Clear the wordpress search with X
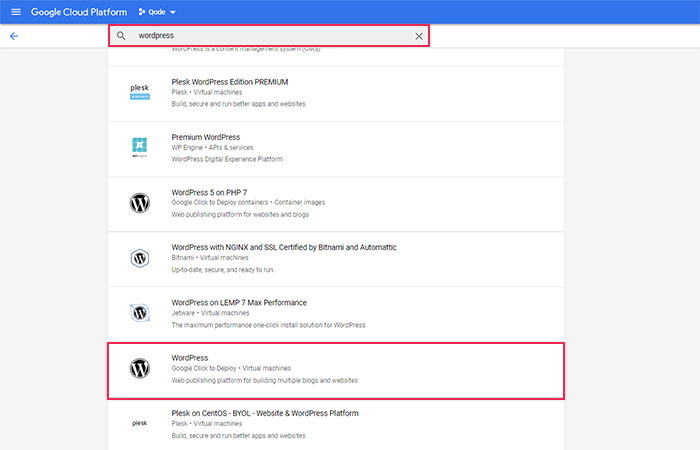 pyautogui.click(x=419, y=36)
